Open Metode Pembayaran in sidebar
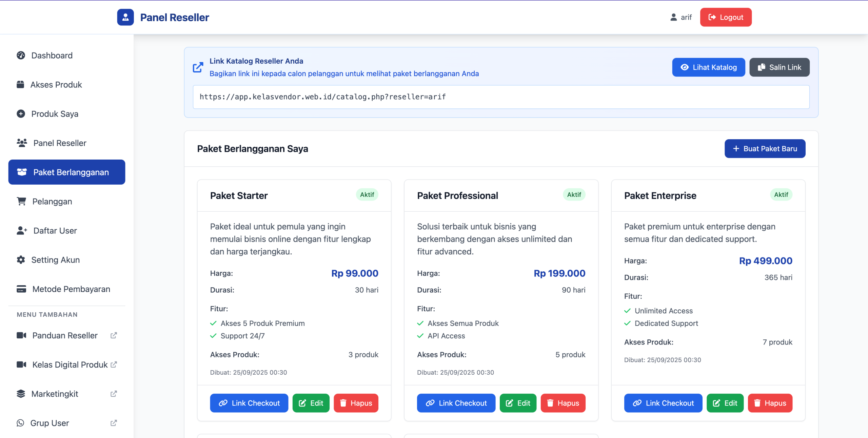 (71, 289)
